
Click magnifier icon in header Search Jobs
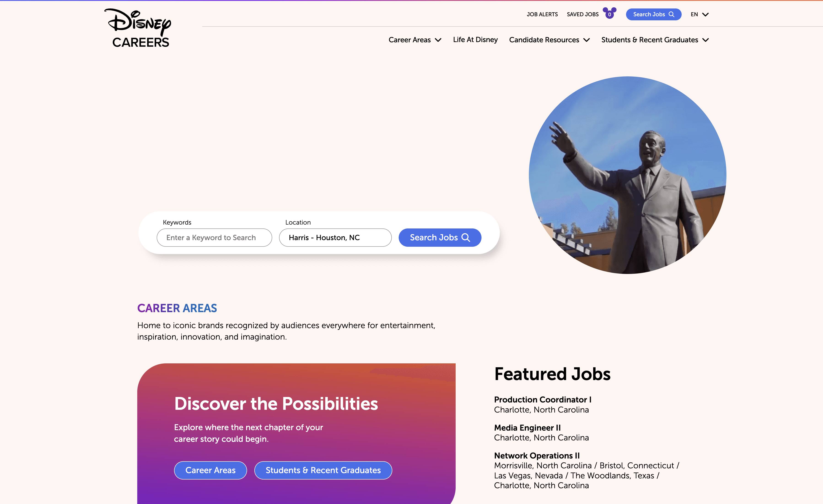(x=671, y=14)
